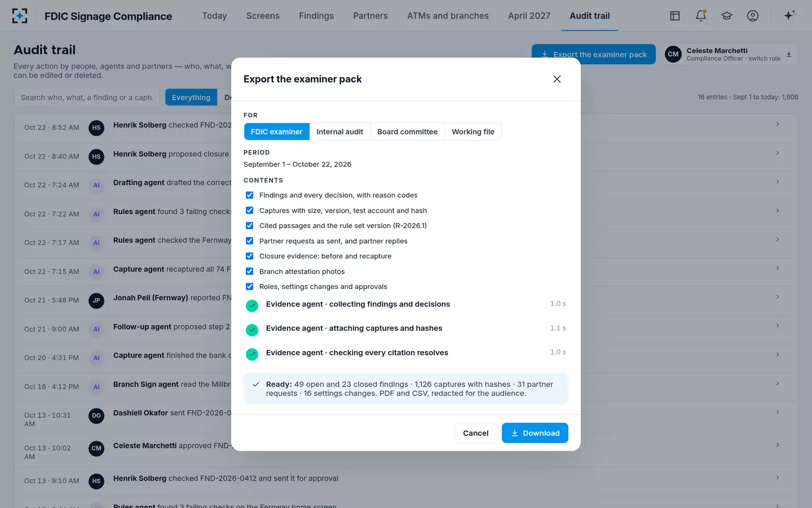Select the Everything filter button

click(191, 98)
